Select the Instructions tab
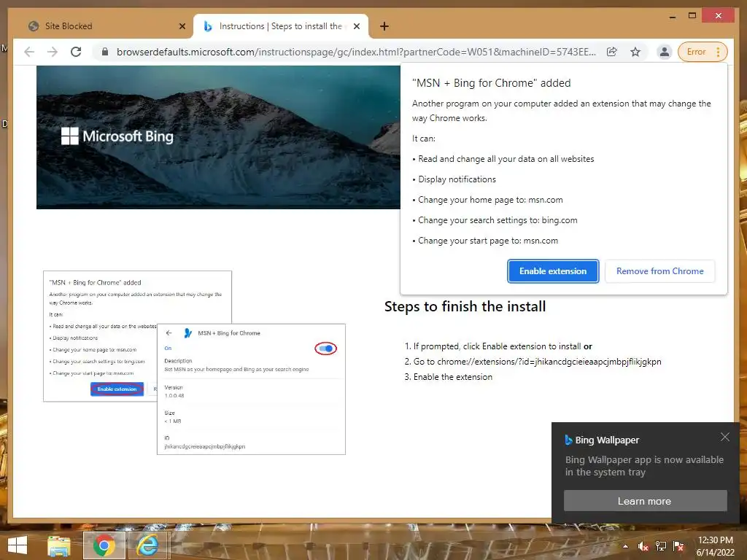747x560 pixels. [280, 26]
